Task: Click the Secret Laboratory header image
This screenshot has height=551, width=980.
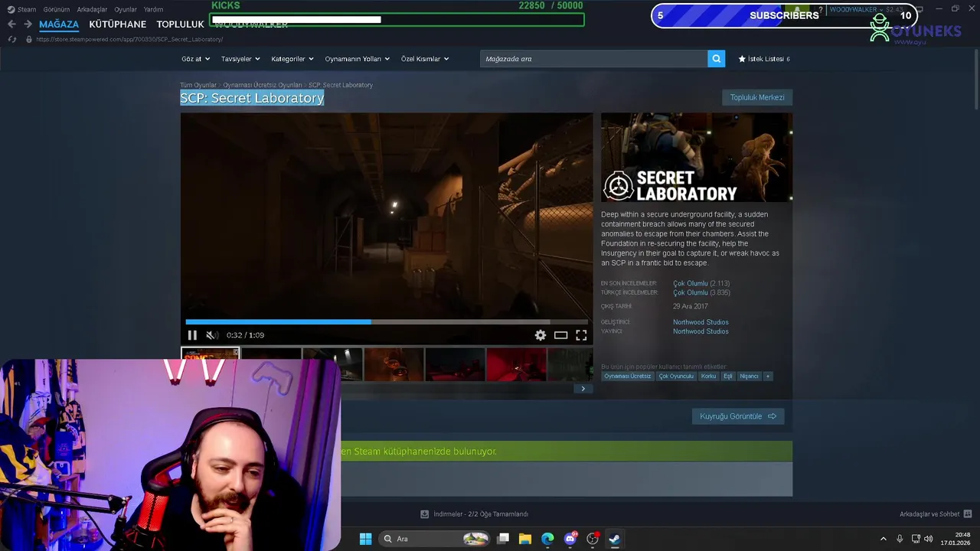Action: [697, 158]
